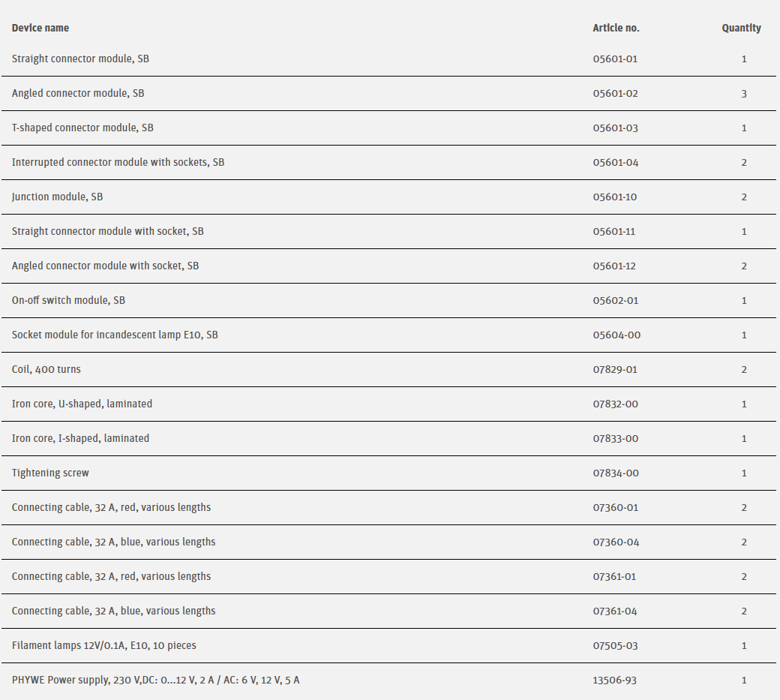Click the Article no. column header
The image size is (780, 700).
tap(616, 28)
